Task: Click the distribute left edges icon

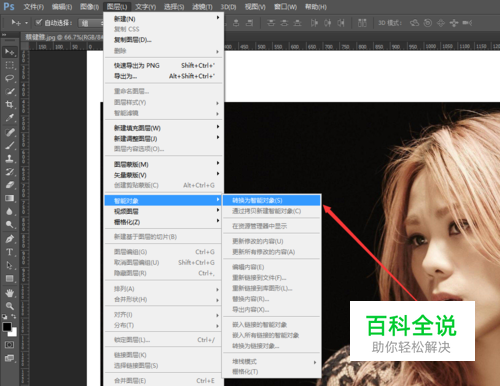Action: (x=314, y=23)
